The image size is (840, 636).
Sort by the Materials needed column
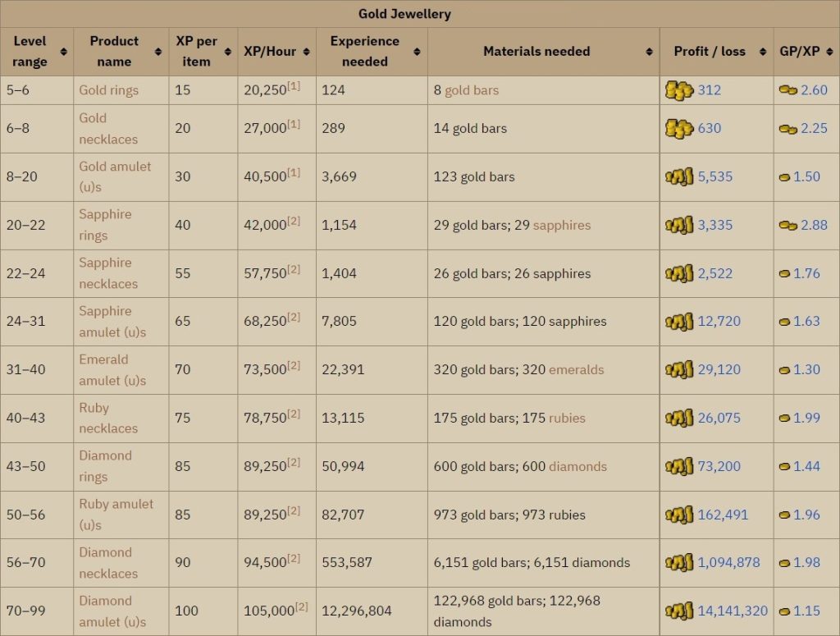648,52
